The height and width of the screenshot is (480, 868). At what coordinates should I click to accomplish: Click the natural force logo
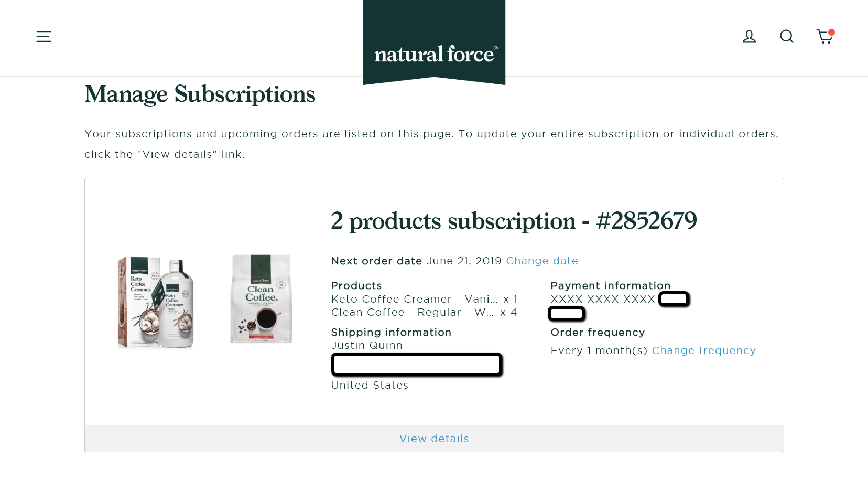[434, 42]
